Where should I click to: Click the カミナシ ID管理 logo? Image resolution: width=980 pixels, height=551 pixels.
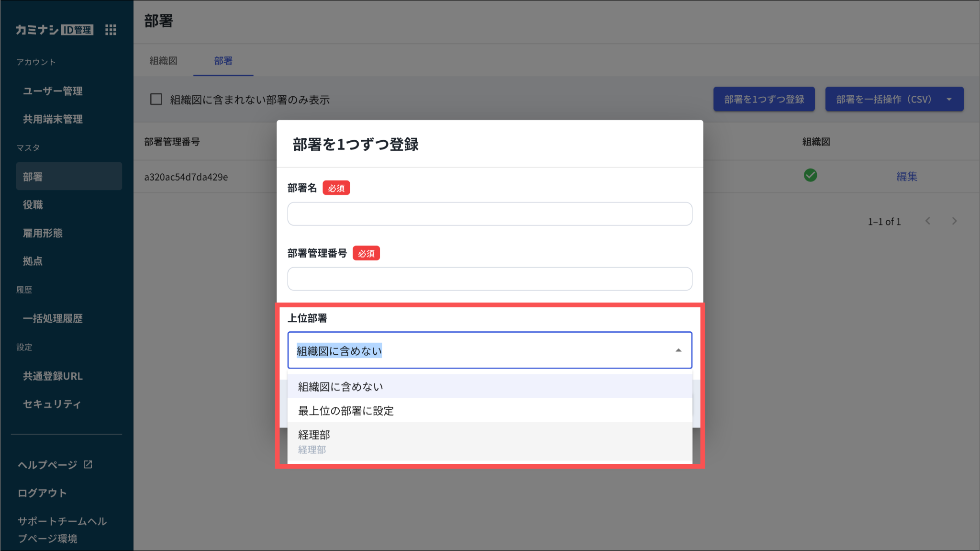(54, 30)
